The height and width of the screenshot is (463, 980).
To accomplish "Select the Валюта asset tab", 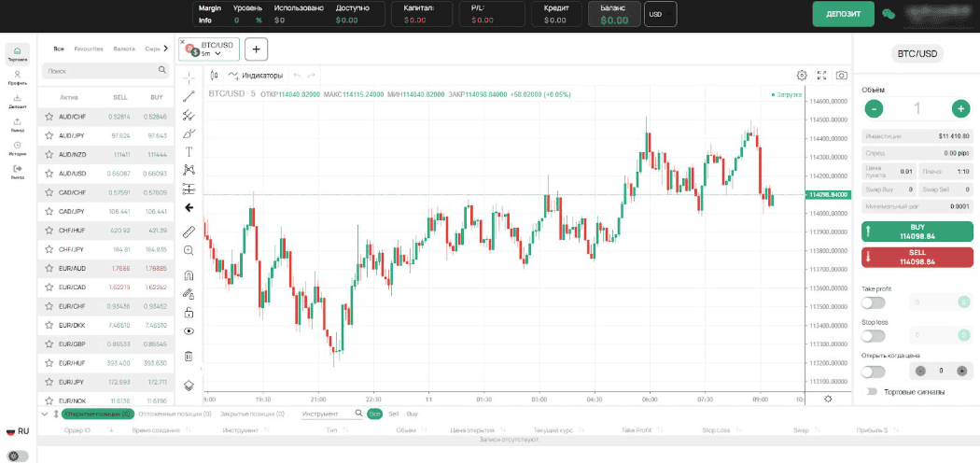I will 124,49.
